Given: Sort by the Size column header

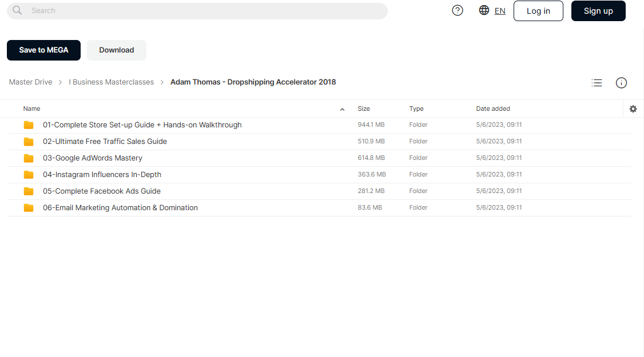Looking at the screenshot, I should pos(364,109).
